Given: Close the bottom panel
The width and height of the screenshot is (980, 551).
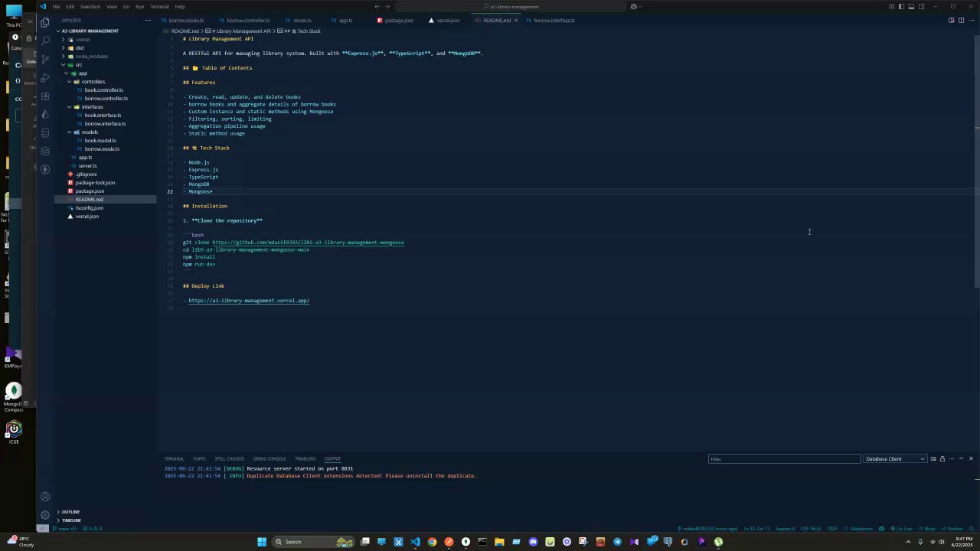Looking at the screenshot, I should coord(971,459).
